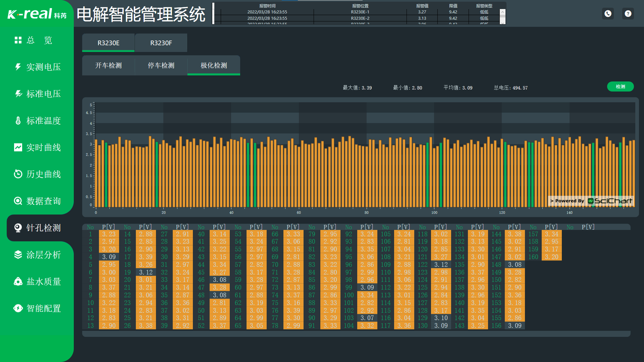Click the lightning icon beside 实测电压

18,67
